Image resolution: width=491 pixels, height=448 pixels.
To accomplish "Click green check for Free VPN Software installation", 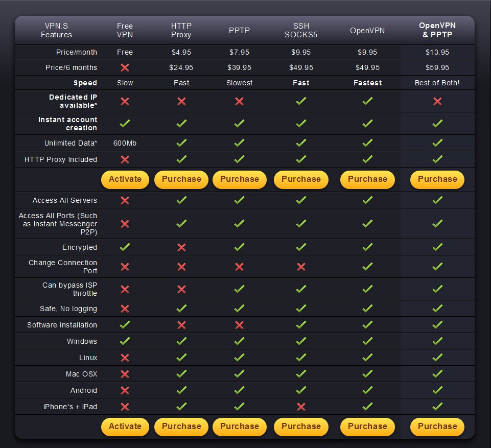I will pos(125,325).
